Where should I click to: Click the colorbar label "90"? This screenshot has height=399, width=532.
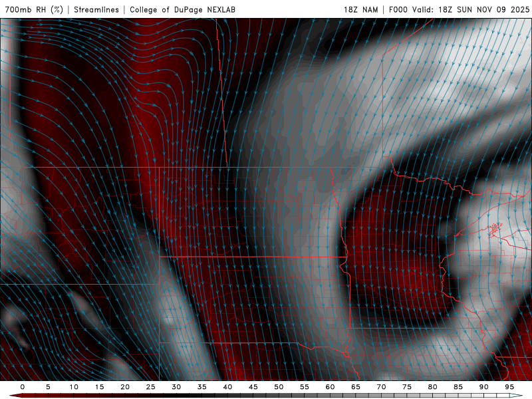tap(483, 387)
